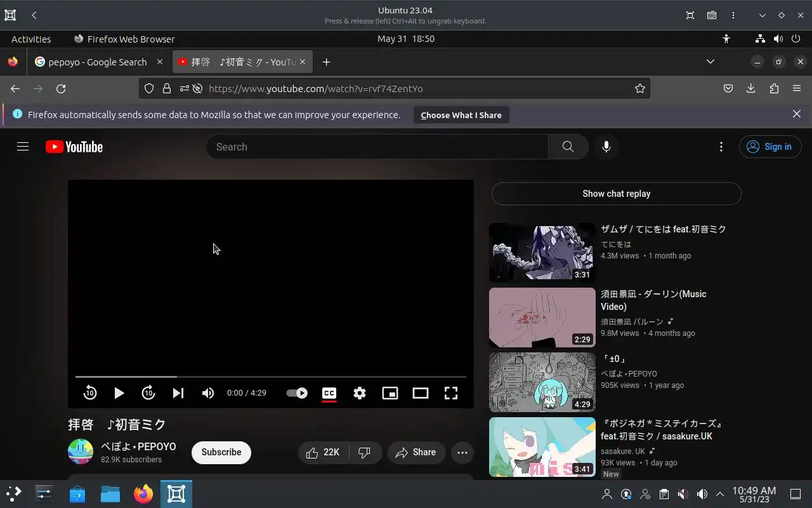Image resolution: width=812 pixels, height=508 pixels.
Task: Start voice search with microphone
Action: (x=606, y=147)
